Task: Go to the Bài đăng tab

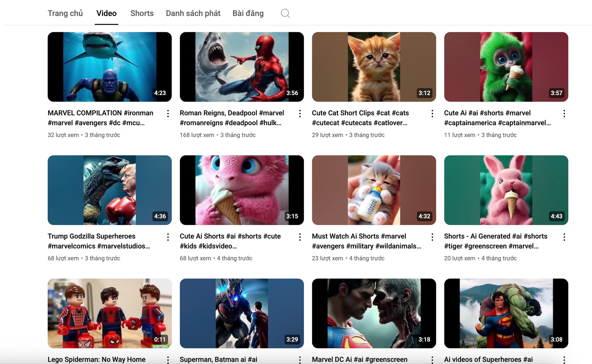Action: click(248, 13)
